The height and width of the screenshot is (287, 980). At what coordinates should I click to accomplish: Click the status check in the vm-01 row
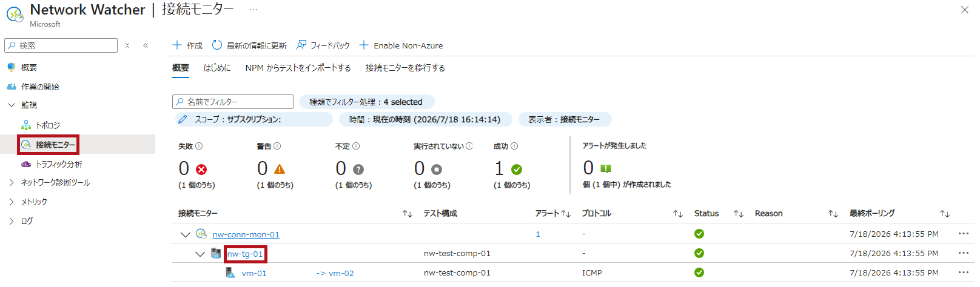[699, 272]
